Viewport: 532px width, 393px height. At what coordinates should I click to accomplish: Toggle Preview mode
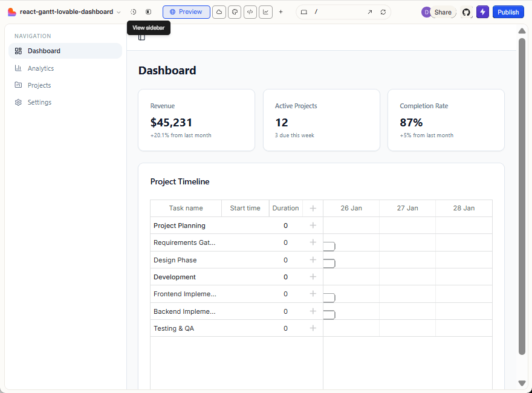[x=186, y=11]
